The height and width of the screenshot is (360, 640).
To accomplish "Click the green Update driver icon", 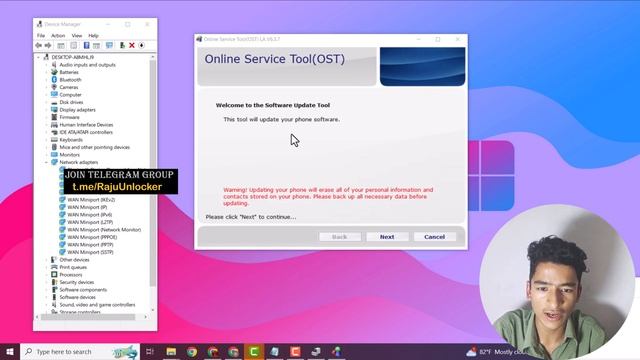I will 122,45.
